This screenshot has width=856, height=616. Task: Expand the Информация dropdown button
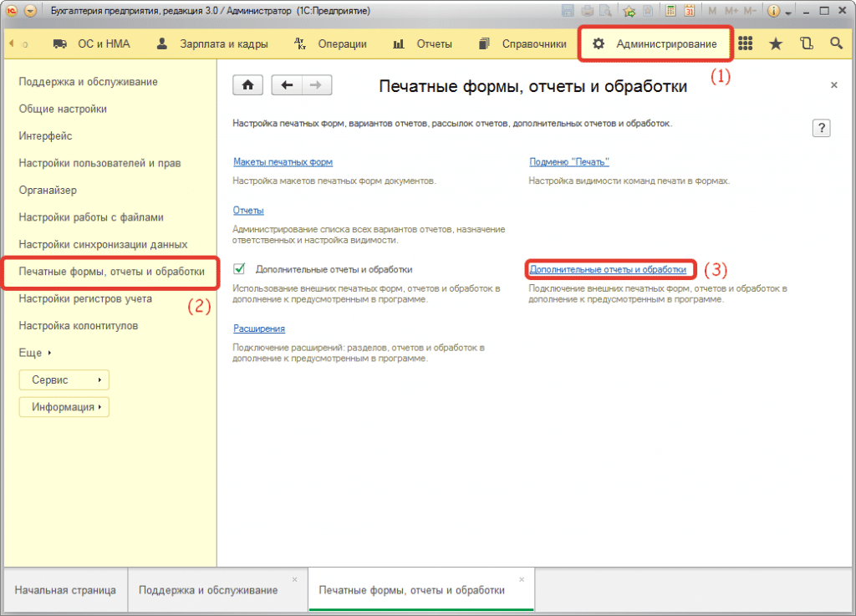(x=64, y=407)
